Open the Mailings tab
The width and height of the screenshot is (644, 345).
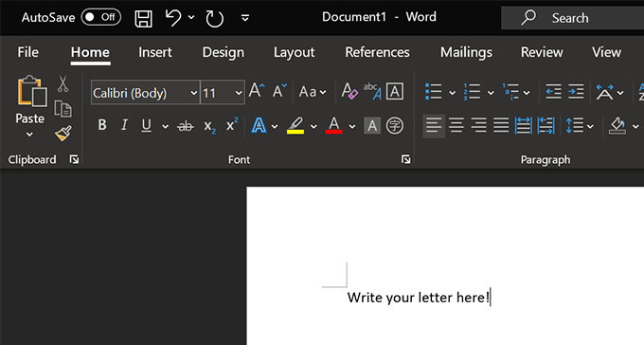(x=466, y=52)
